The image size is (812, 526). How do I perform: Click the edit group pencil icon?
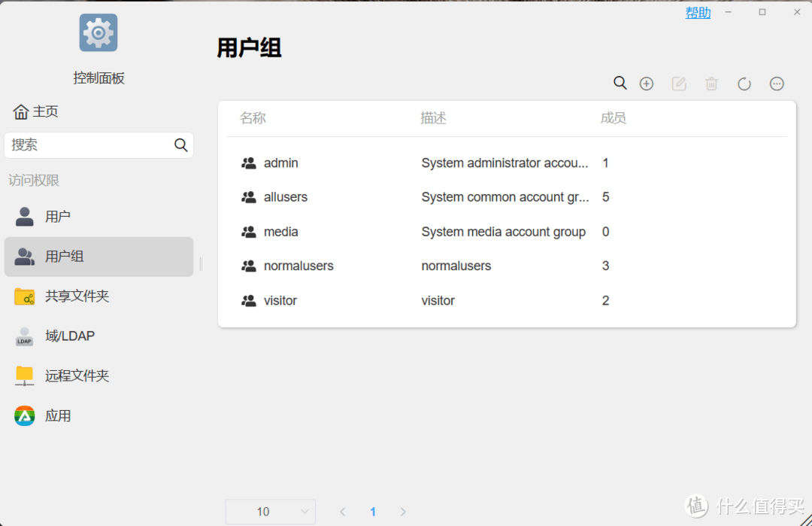point(679,84)
